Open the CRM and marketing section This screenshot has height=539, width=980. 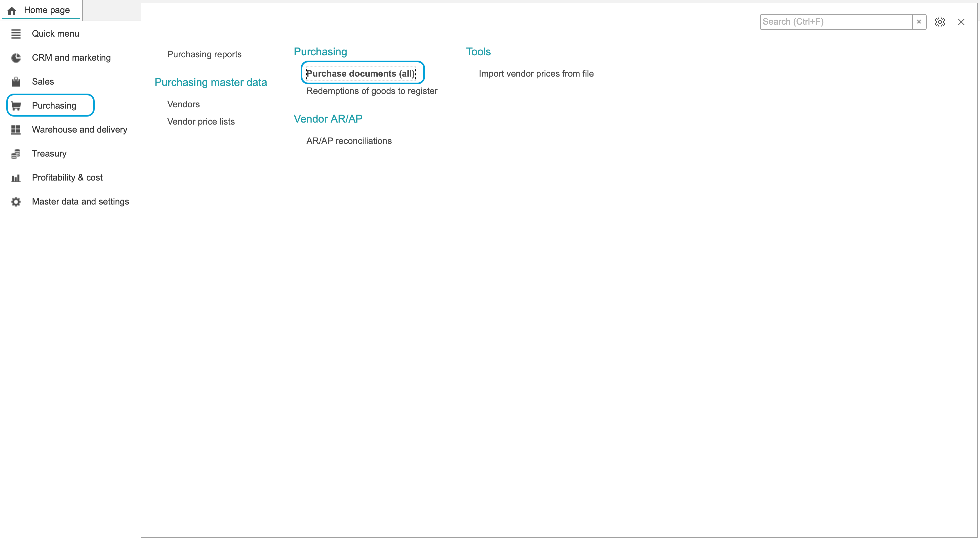pyautogui.click(x=71, y=57)
